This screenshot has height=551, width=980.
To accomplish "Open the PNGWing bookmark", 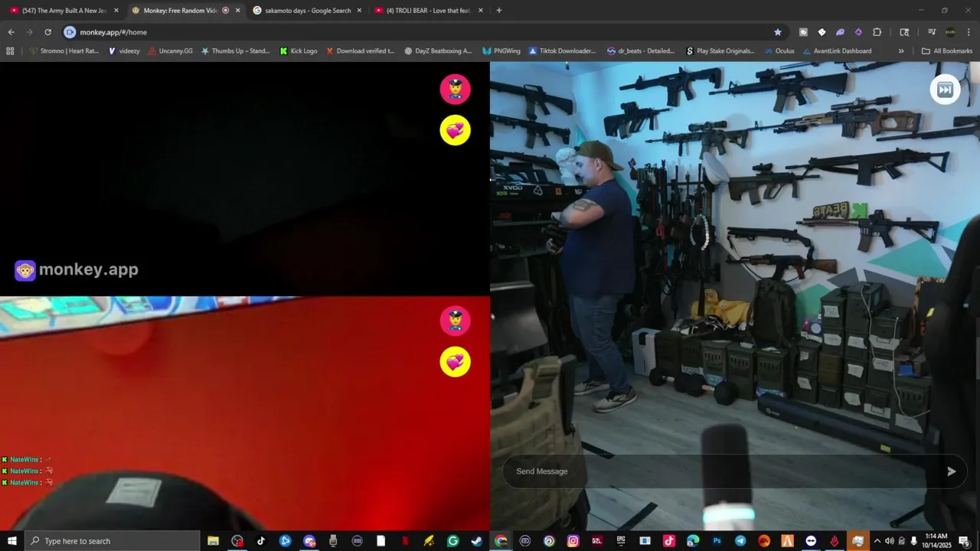I will pos(501,51).
